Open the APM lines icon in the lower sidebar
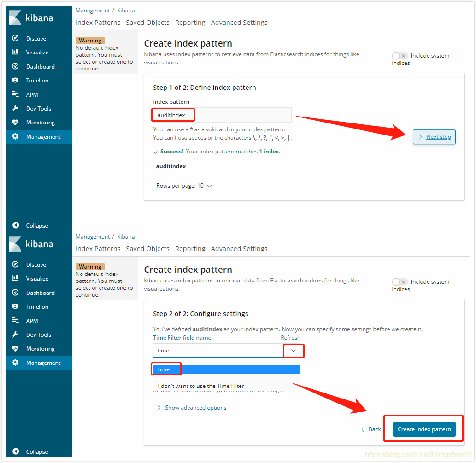Viewport: 476px width, 463px height. pyautogui.click(x=15, y=320)
